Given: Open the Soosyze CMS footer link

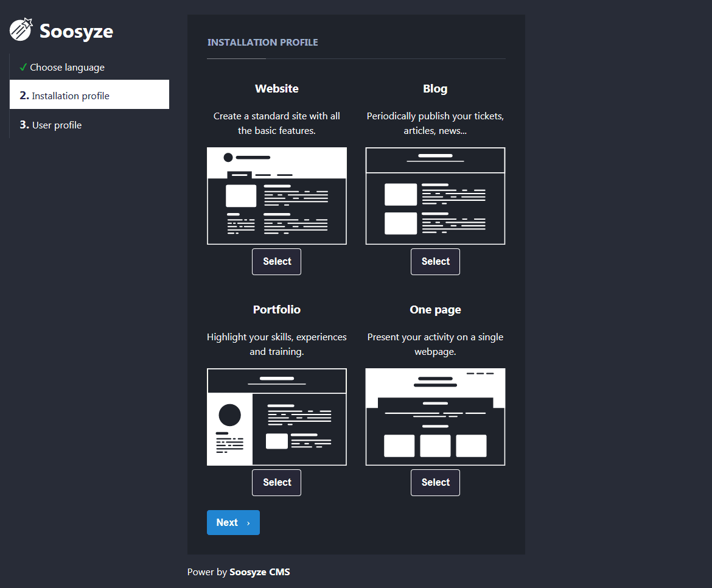Looking at the screenshot, I should click(x=260, y=572).
